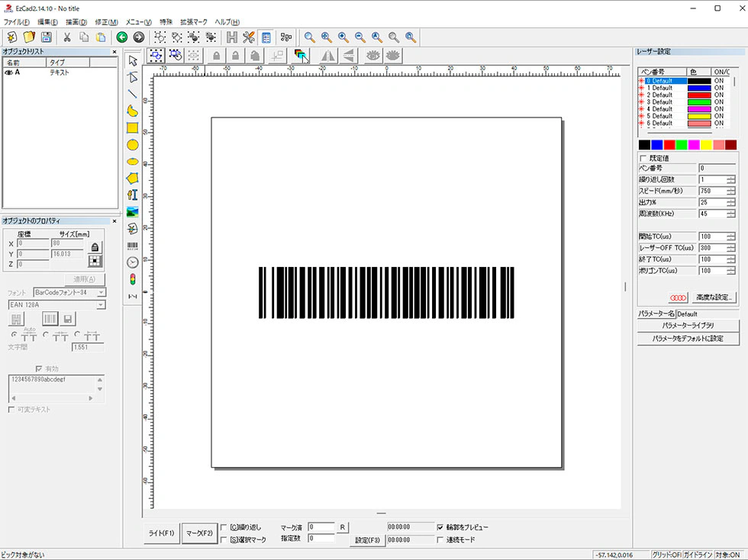Open the BarCodeフォント font dropdown

coord(101,292)
